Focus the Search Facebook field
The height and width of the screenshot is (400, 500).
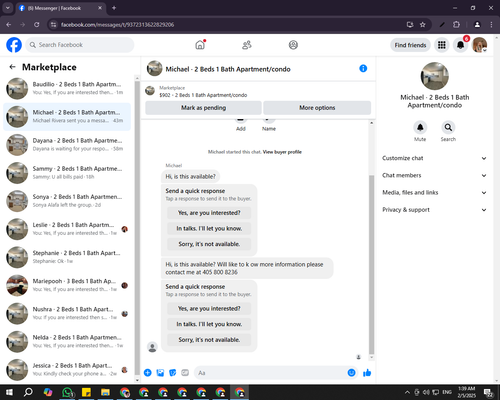click(80, 45)
